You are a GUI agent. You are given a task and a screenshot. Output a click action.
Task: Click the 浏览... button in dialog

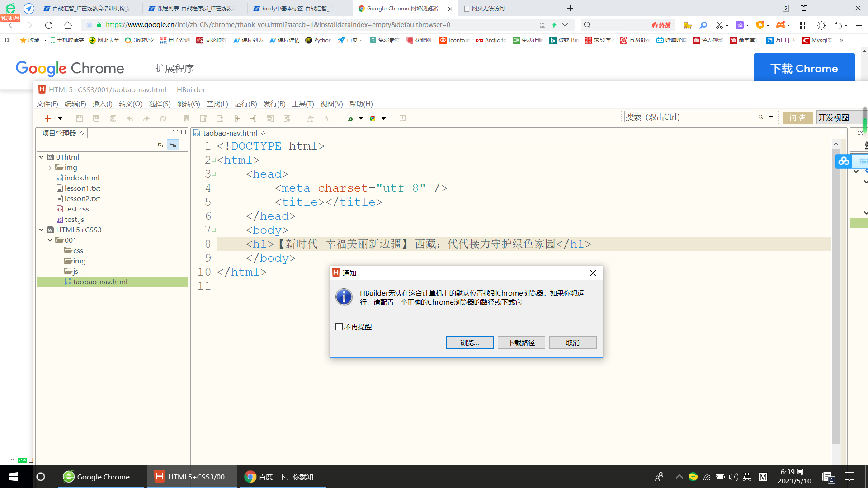click(470, 343)
